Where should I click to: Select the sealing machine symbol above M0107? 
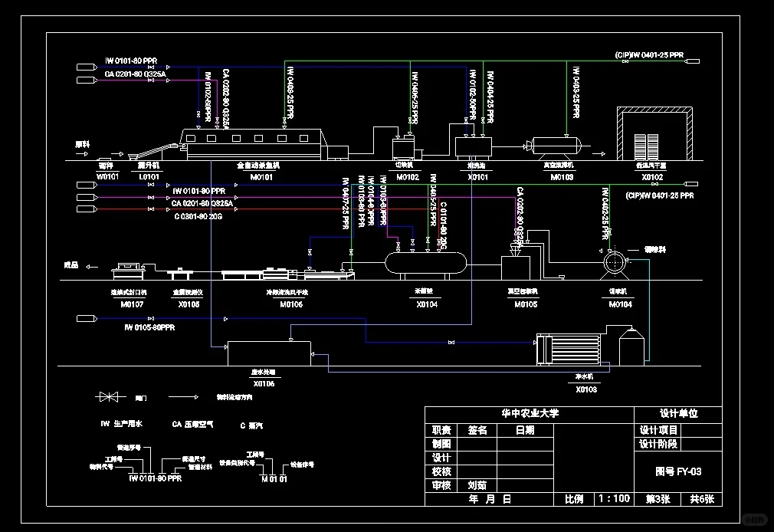[x=128, y=271]
